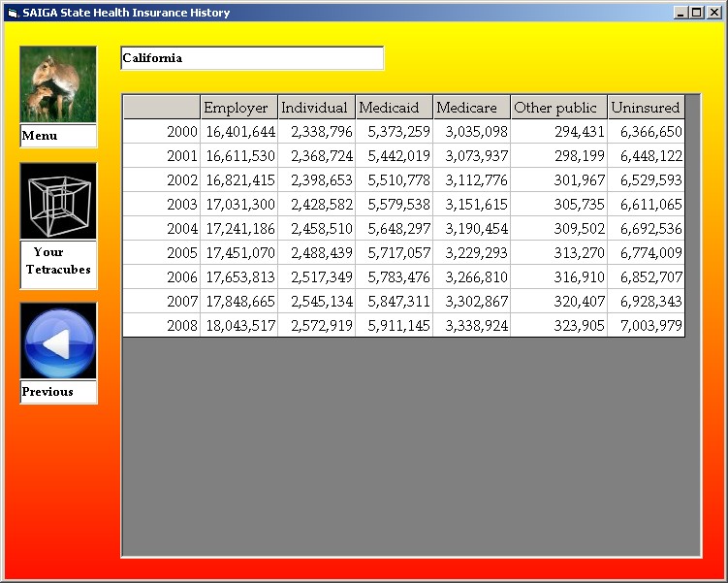Click the California state name field

click(x=251, y=58)
